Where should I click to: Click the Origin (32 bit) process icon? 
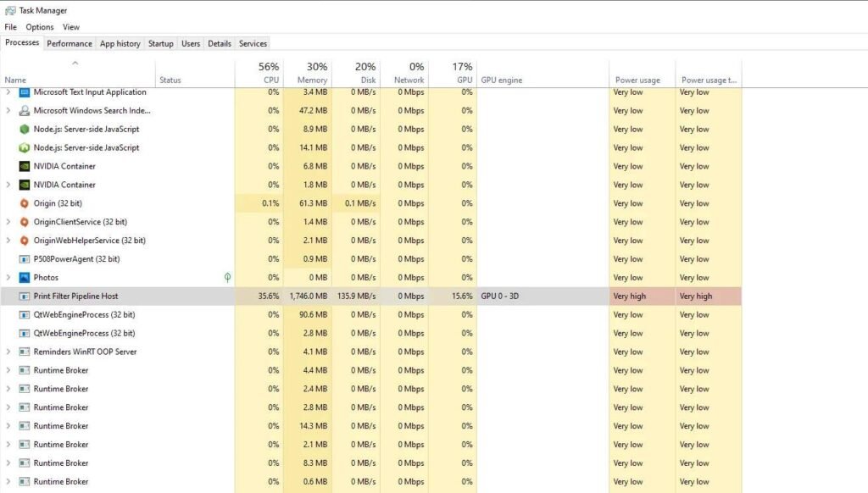pyautogui.click(x=23, y=203)
